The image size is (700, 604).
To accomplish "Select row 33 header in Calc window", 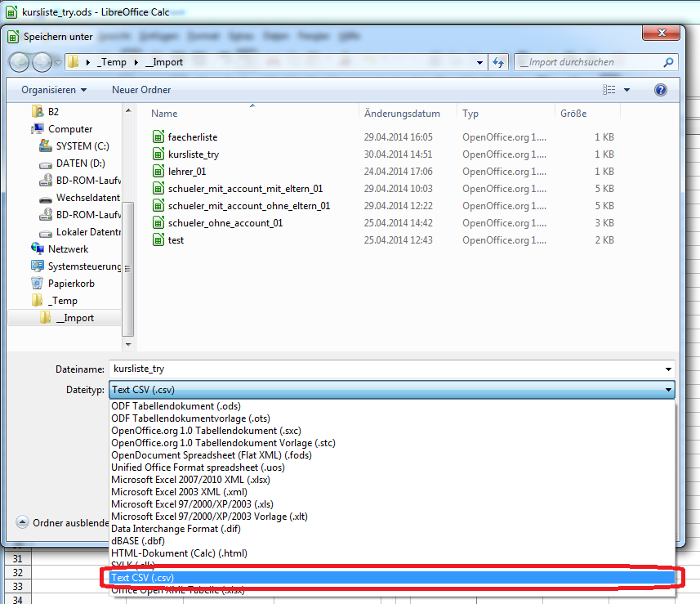I will pos(17,587).
